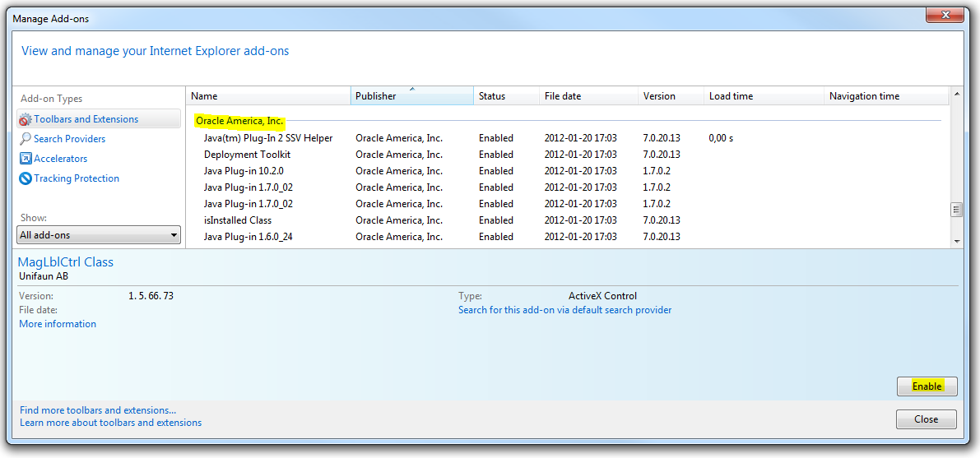980x458 pixels.
Task: Click the version value 1. 5. 66. 73
Action: [x=151, y=296]
